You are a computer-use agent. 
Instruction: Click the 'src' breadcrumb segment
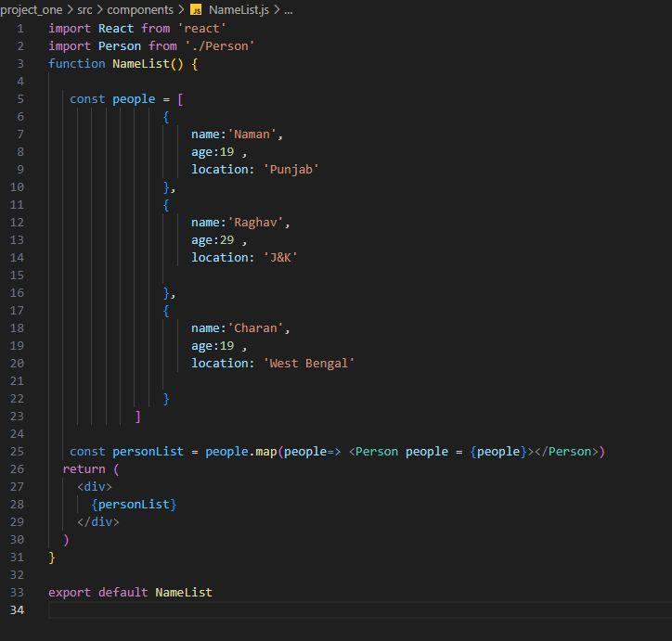click(x=84, y=10)
